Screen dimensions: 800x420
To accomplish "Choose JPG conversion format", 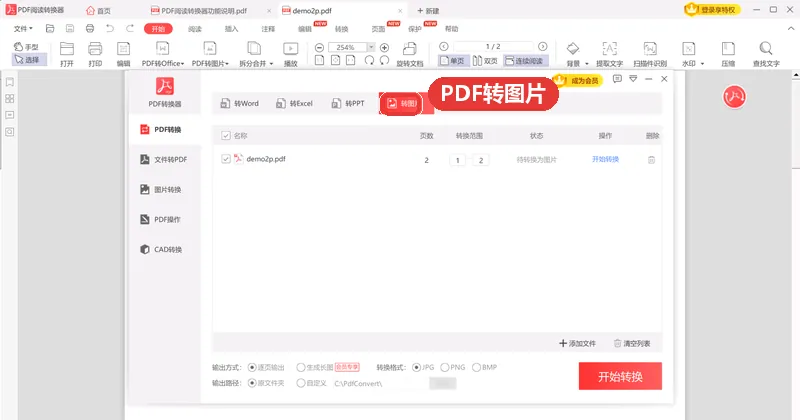I will (417, 367).
